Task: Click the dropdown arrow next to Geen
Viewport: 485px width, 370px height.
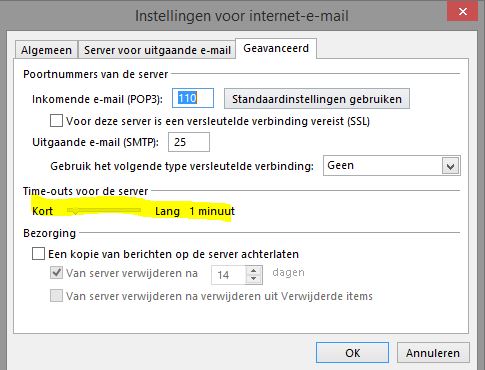Action: (450, 166)
